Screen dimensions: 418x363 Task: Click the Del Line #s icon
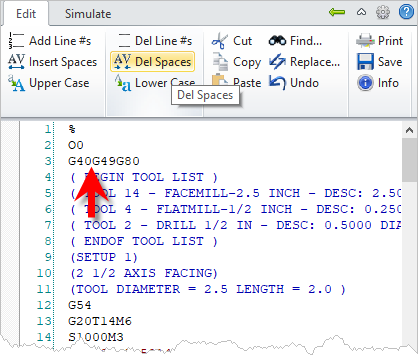pyautogui.click(x=124, y=41)
